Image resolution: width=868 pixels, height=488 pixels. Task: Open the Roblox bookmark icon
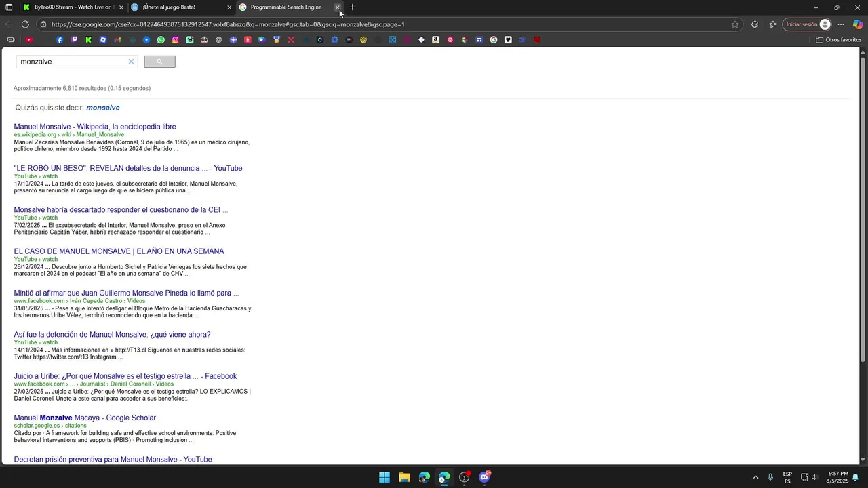pyautogui.click(x=103, y=40)
